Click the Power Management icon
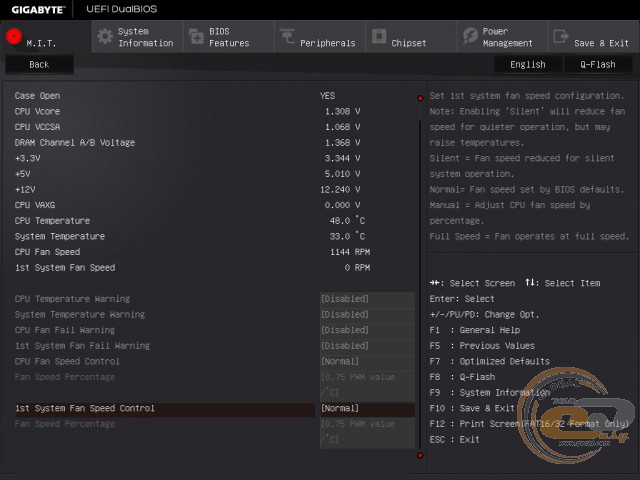Viewport: 640px width, 480px height. tap(470, 36)
